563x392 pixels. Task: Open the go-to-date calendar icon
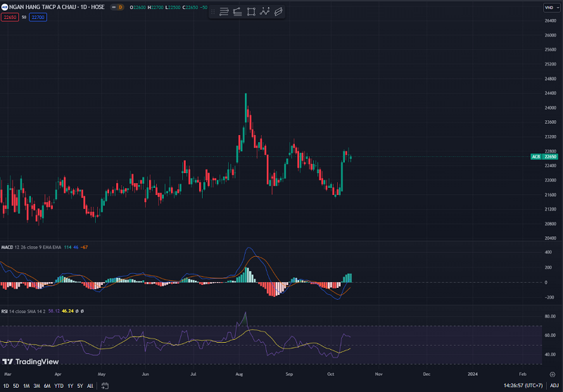(104, 386)
